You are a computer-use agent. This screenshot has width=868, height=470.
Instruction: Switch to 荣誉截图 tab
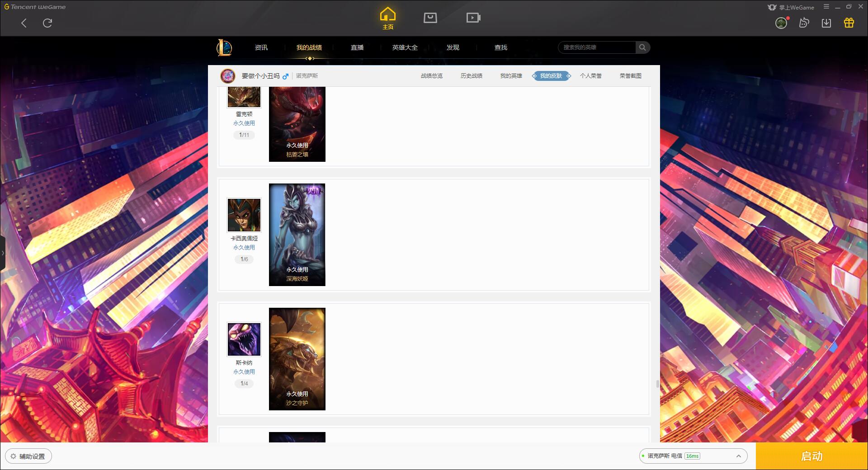(x=631, y=76)
